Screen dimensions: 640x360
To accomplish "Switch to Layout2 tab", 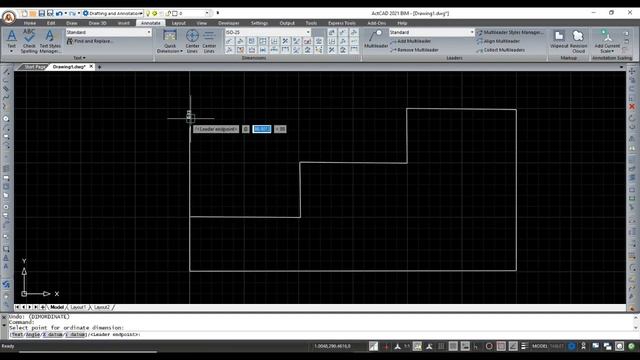I will point(102,307).
